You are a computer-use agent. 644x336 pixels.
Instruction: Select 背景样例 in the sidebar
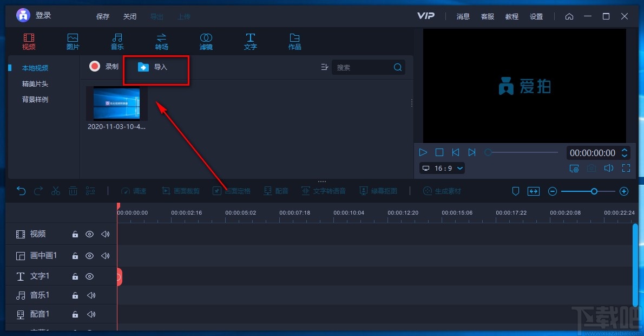(x=35, y=100)
